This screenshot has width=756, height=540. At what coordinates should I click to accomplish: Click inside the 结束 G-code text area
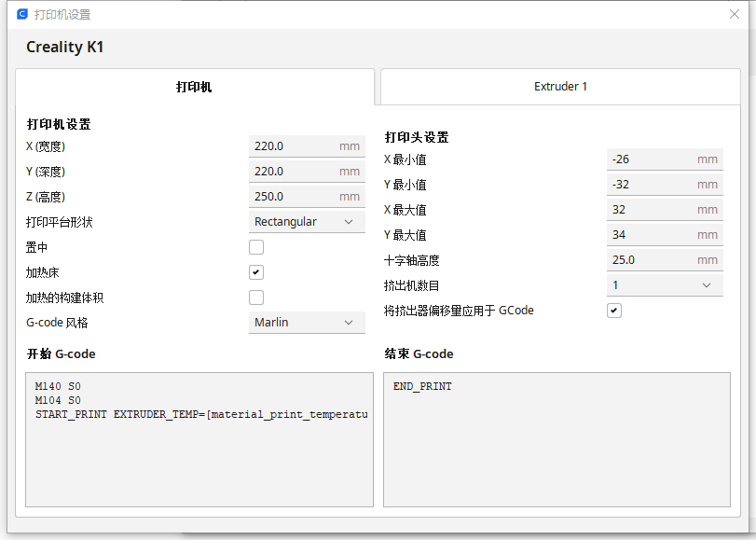point(557,439)
